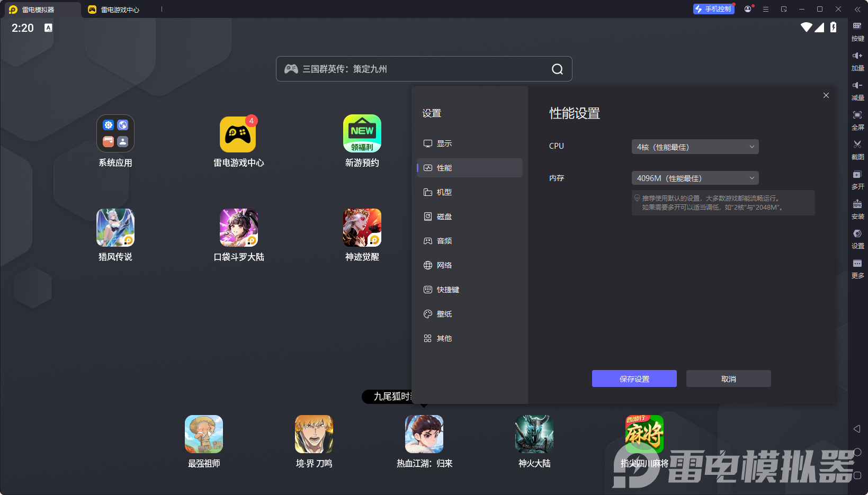Select 性能 in the settings menu

coord(470,168)
